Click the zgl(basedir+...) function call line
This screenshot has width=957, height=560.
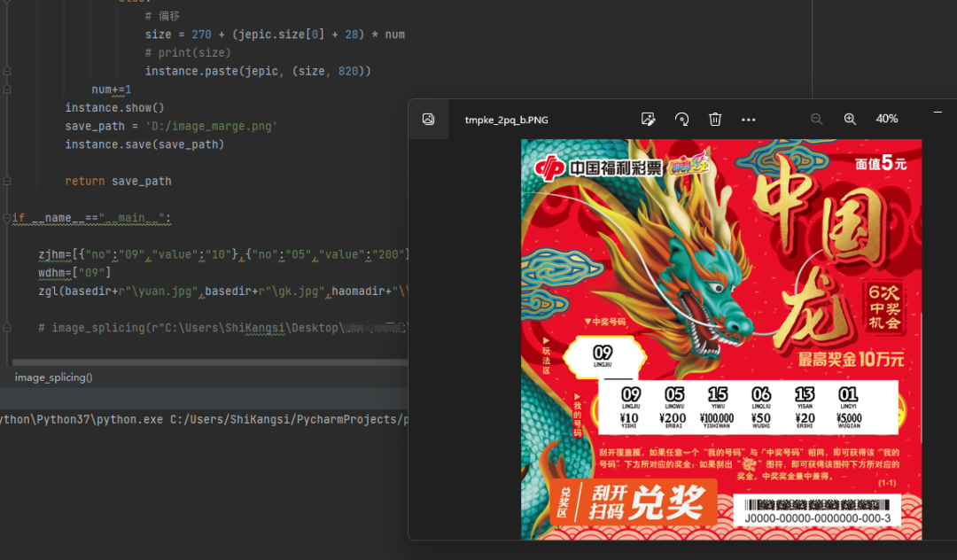222,291
